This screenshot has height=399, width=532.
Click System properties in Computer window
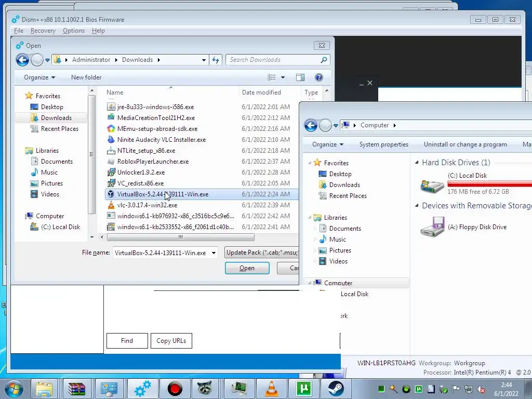(x=384, y=144)
